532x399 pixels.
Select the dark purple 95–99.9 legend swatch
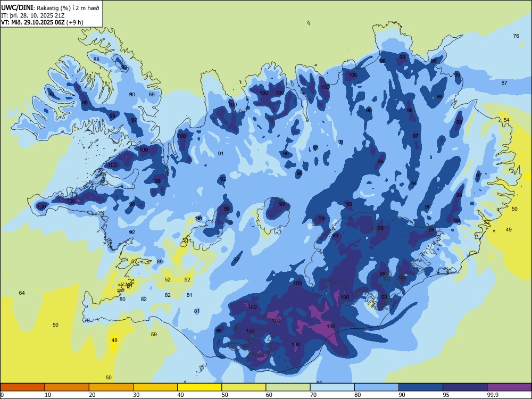tap(465, 387)
